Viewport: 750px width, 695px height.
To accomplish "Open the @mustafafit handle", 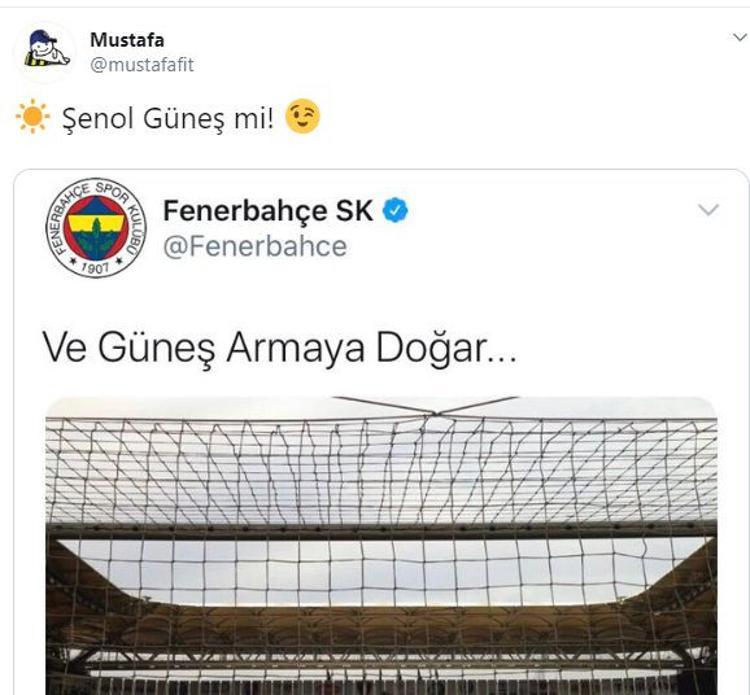I will (142, 65).
